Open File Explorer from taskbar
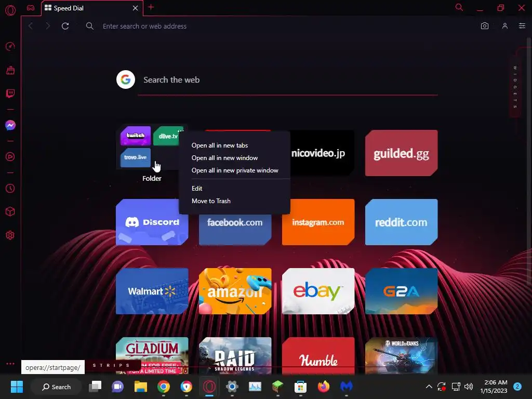Viewport: 532px width, 399px height. [x=140, y=387]
